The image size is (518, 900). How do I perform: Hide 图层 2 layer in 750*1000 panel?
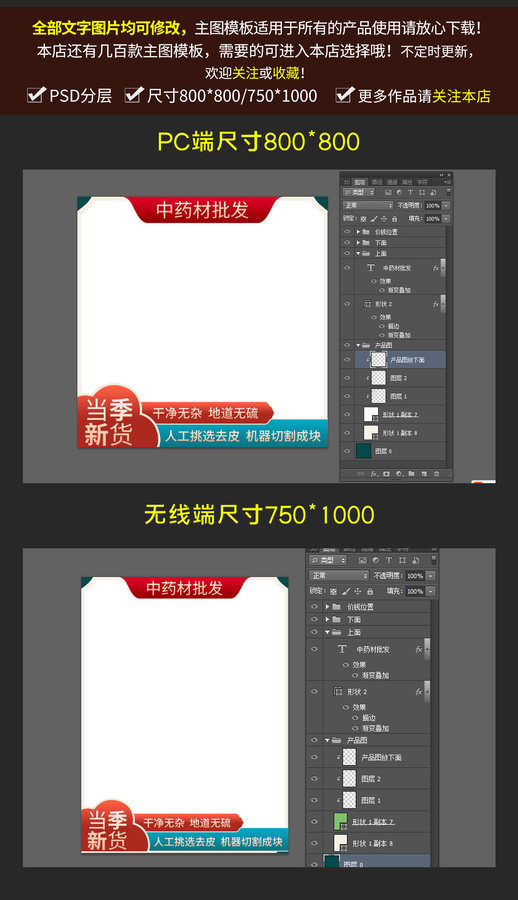point(314,779)
